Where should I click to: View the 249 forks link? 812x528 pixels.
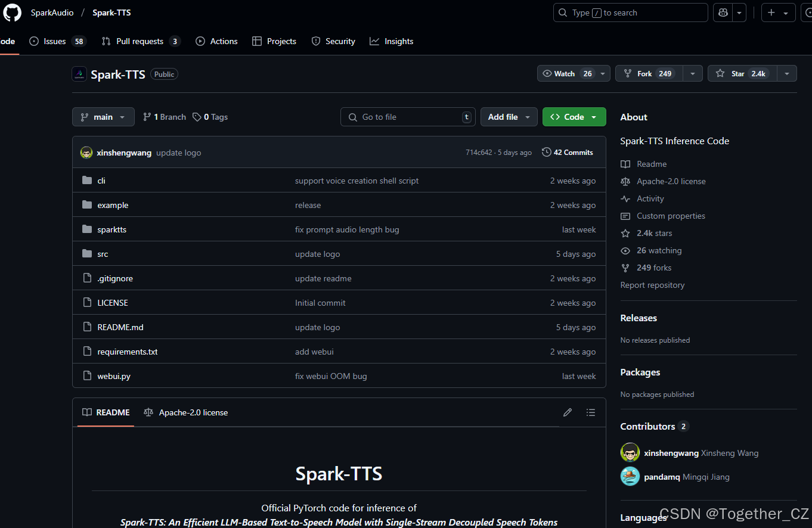click(646, 268)
